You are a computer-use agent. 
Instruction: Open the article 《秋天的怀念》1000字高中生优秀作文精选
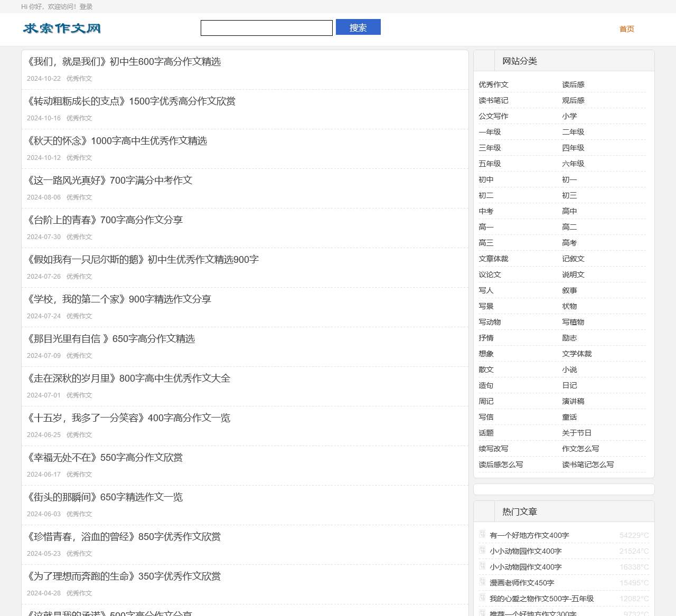(117, 141)
